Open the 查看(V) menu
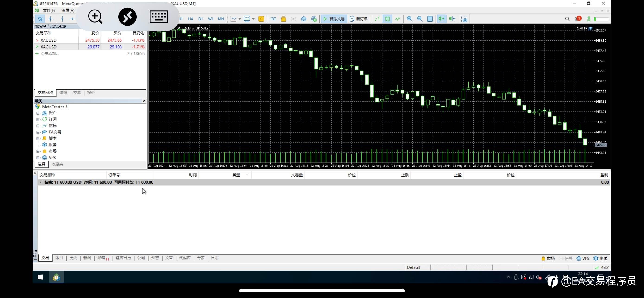644x298 pixels. click(68, 10)
